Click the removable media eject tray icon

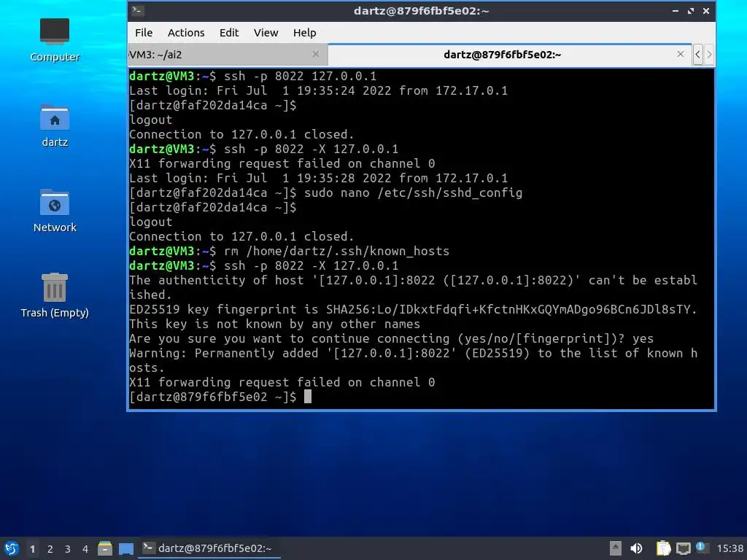coord(616,548)
